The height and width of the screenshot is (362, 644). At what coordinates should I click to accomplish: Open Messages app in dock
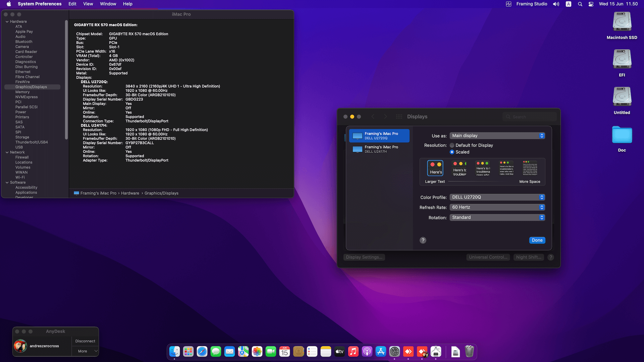216,351
